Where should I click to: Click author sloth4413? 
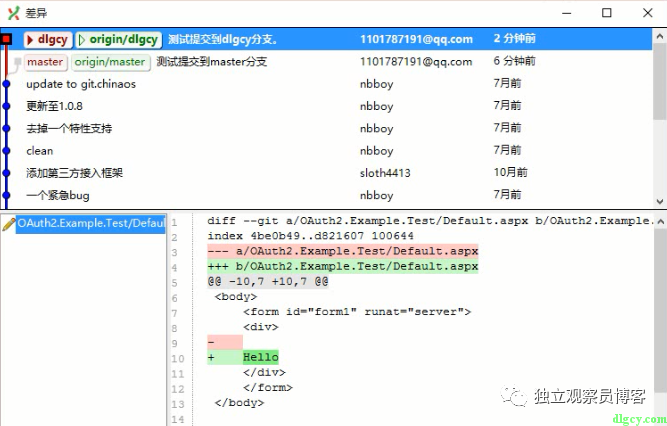point(385,173)
